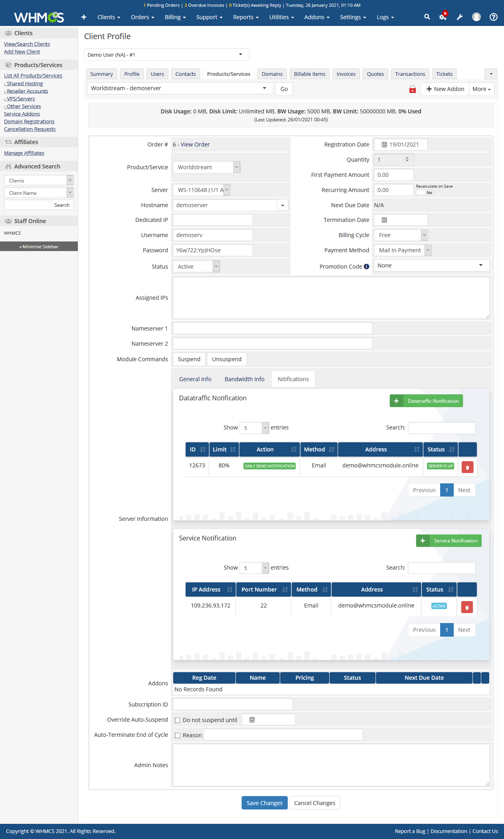Image resolution: width=504 pixels, height=839 pixels.
Task: Click the wrench configuration icon
Action: point(460,17)
